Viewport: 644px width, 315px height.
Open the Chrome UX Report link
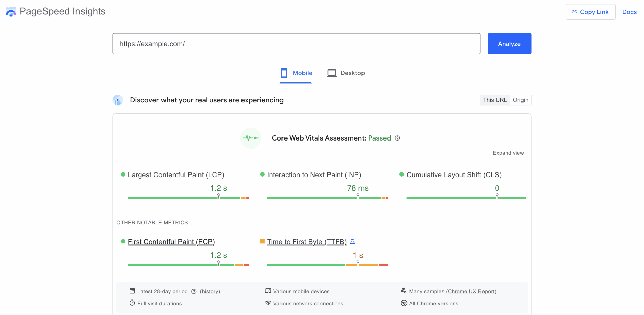point(472,291)
